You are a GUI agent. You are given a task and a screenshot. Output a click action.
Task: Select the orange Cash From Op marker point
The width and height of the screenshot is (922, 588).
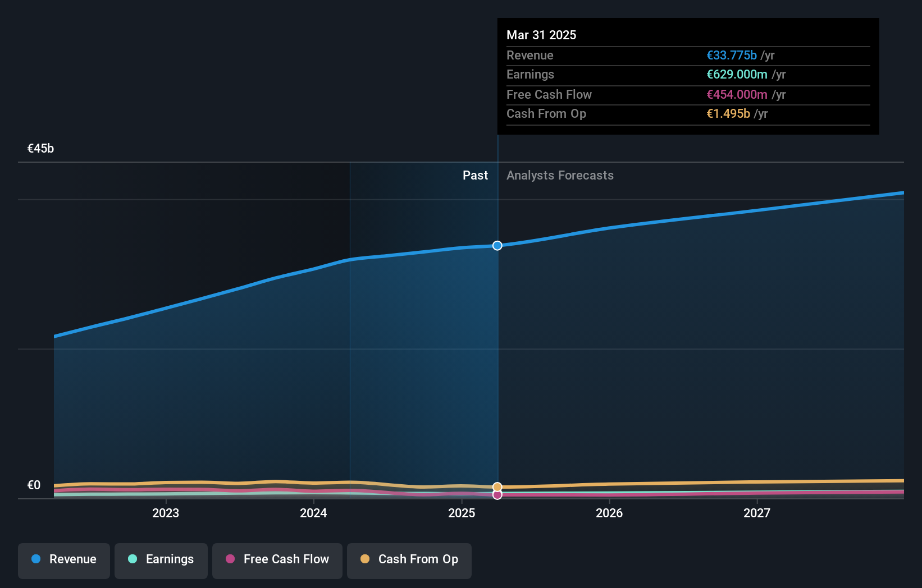pos(497,487)
